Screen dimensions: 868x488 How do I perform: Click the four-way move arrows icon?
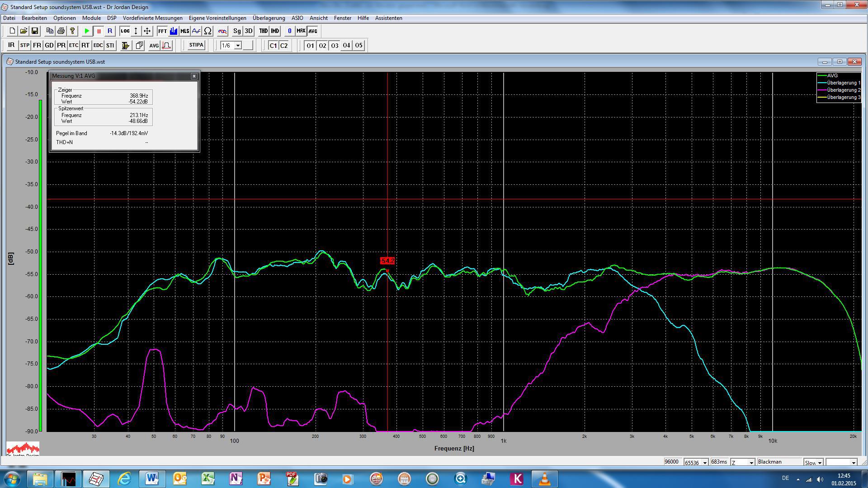147,31
